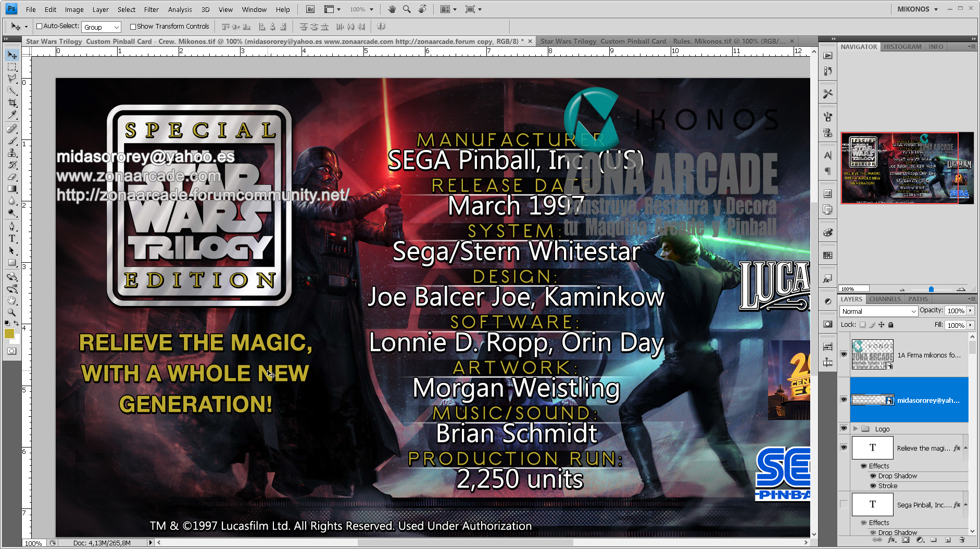Create new group folder icon in Layers
Viewport: 980px width, 549px height.
(934, 540)
